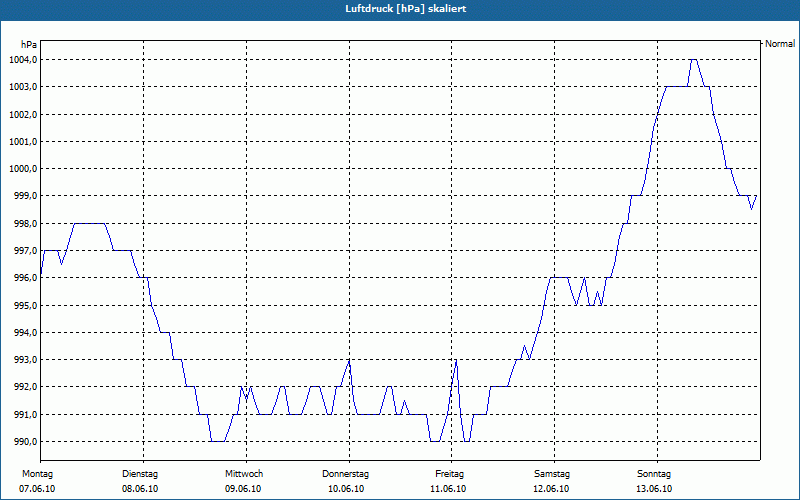Image resolution: width=800 pixels, height=500 pixels.
Task: Select the date 13.06.10
Action: [654, 489]
